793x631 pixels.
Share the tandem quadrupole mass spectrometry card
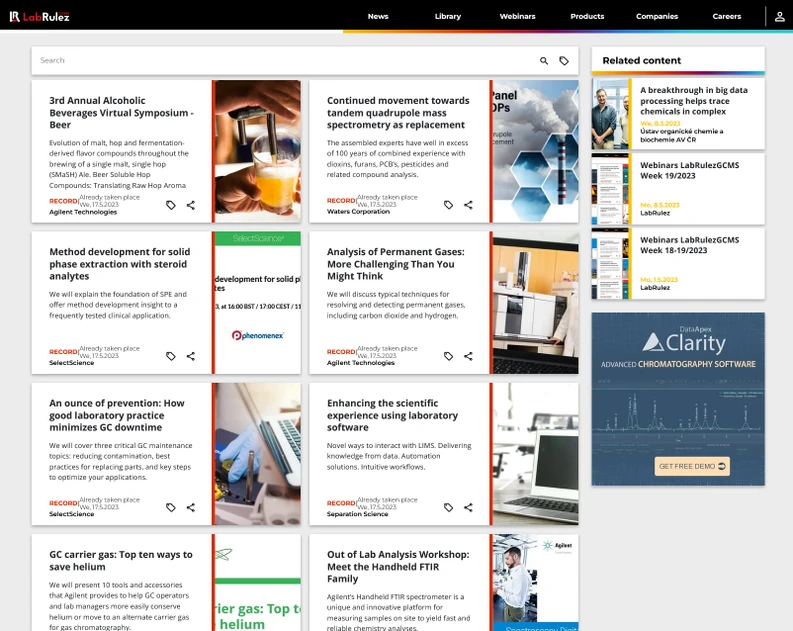[468, 205]
